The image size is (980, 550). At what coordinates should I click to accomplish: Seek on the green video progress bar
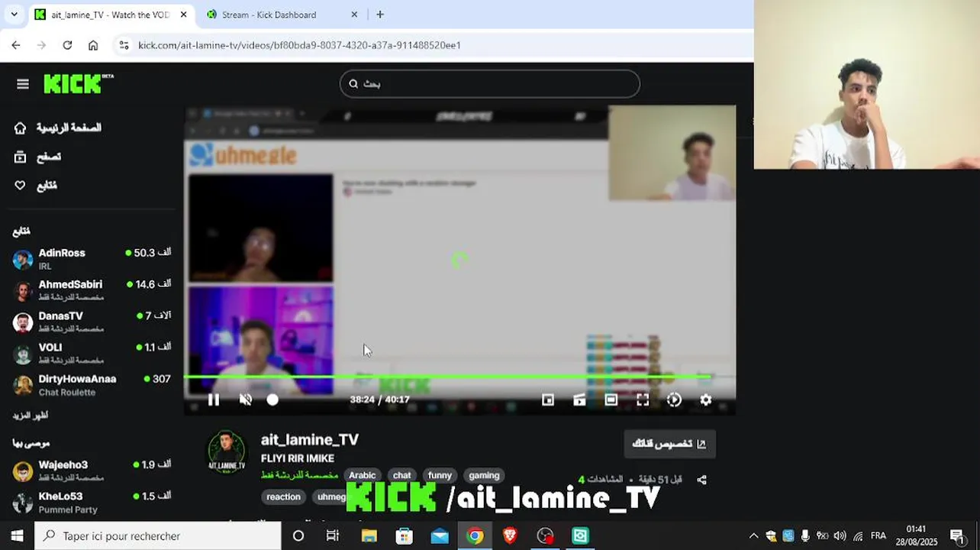pos(459,376)
